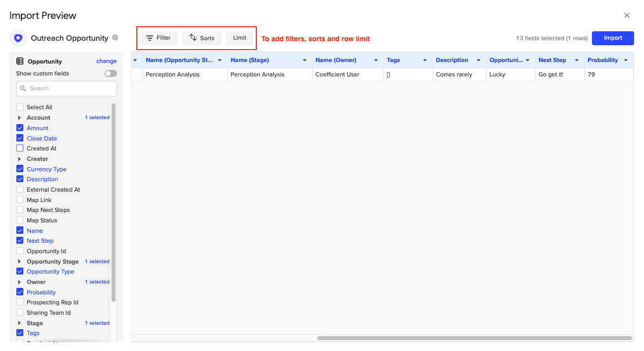Toggle Show custom fields switch
644x351 pixels.
click(x=111, y=73)
